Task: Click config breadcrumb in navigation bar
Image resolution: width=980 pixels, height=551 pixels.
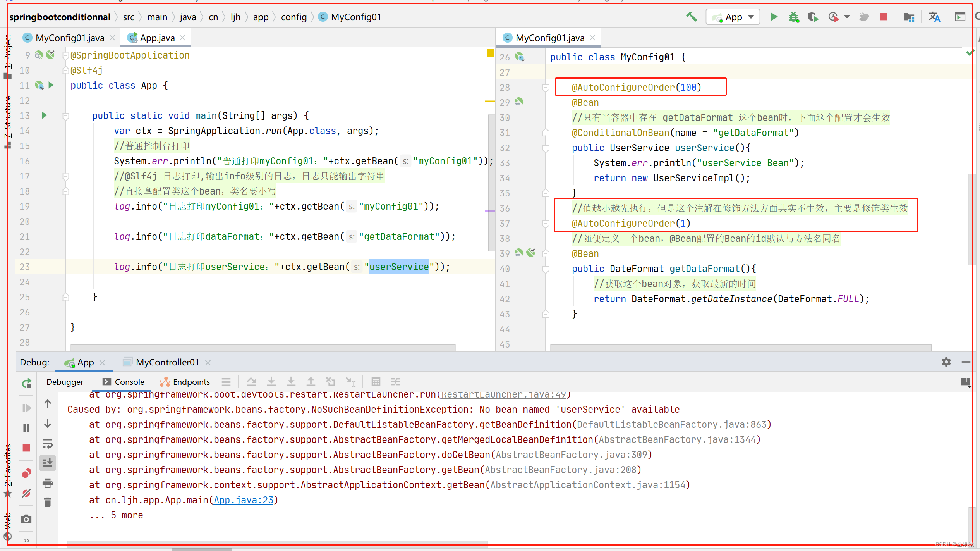Action: 293,17
